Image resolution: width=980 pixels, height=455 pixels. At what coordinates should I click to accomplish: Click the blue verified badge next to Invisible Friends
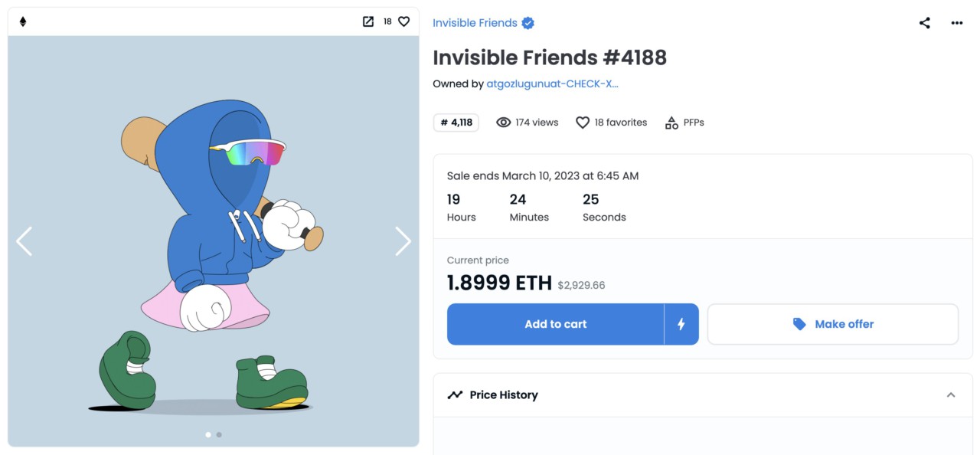click(x=527, y=22)
